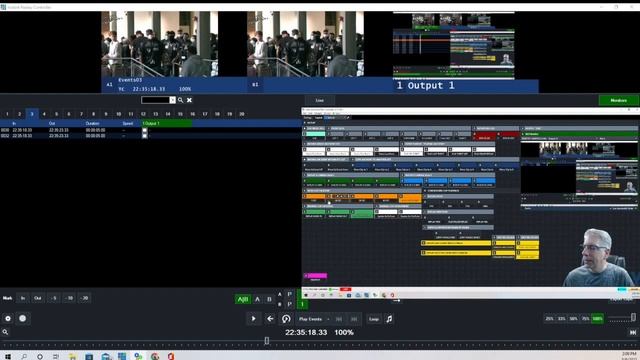Set the Out point button

coord(38,298)
